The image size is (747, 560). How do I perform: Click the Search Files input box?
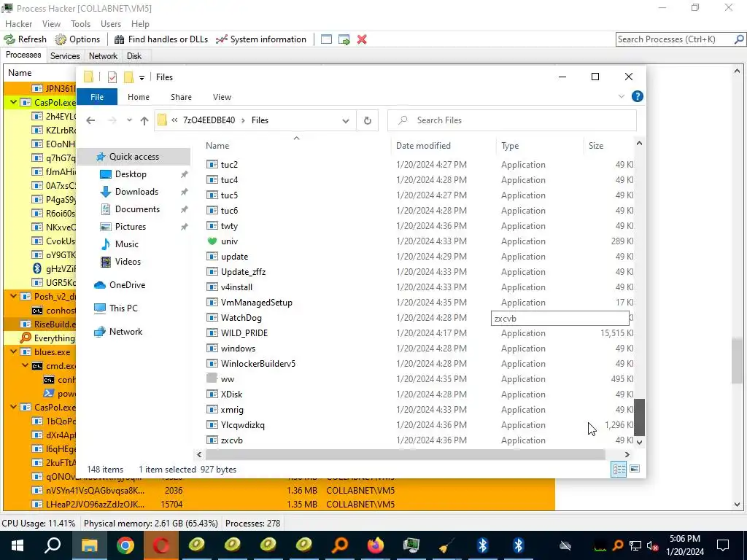(x=512, y=120)
